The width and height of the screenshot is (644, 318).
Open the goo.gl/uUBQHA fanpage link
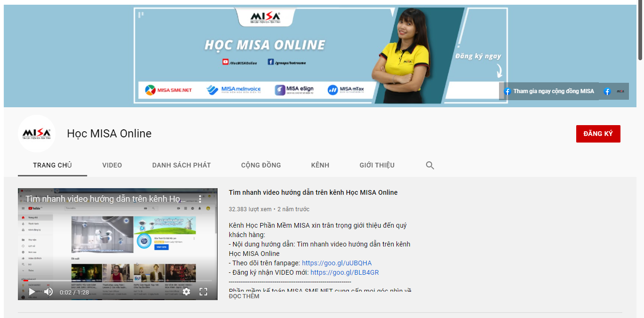pyautogui.click(x=337, y=263)
